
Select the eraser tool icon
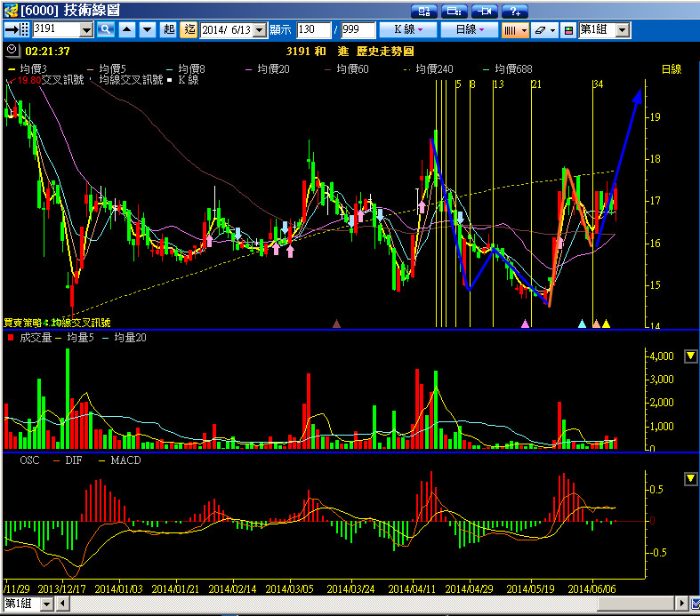[x=540, y=30]
